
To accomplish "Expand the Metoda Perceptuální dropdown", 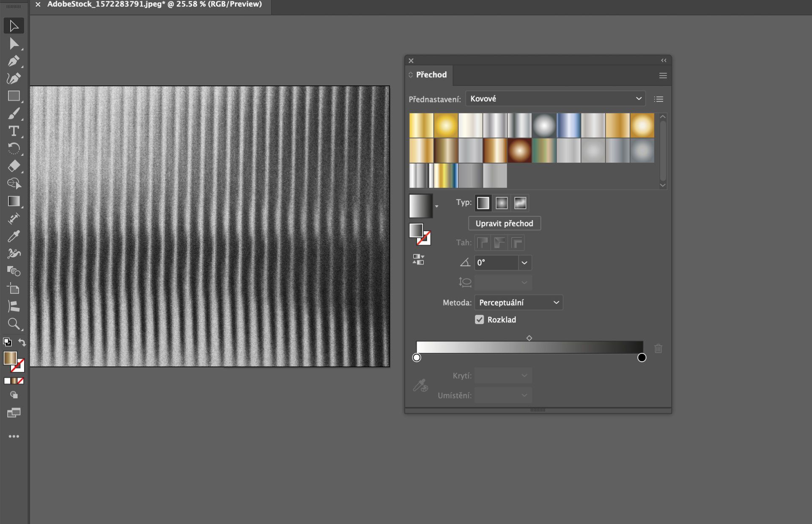I will tap(518, 303).
